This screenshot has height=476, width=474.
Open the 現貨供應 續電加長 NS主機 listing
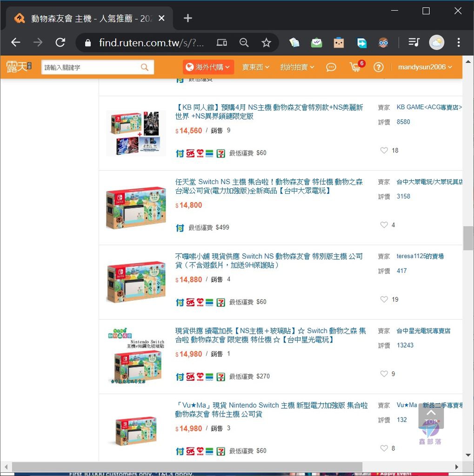point(270,335)
